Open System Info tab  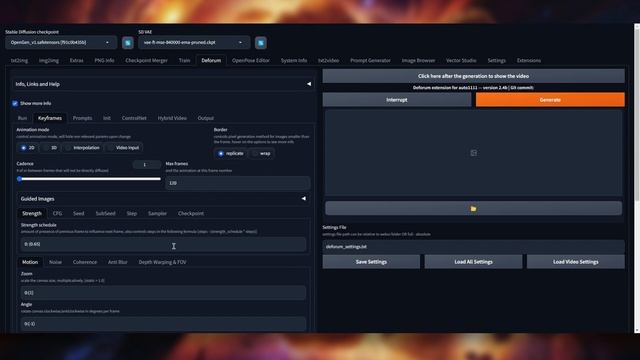[294, 60]
